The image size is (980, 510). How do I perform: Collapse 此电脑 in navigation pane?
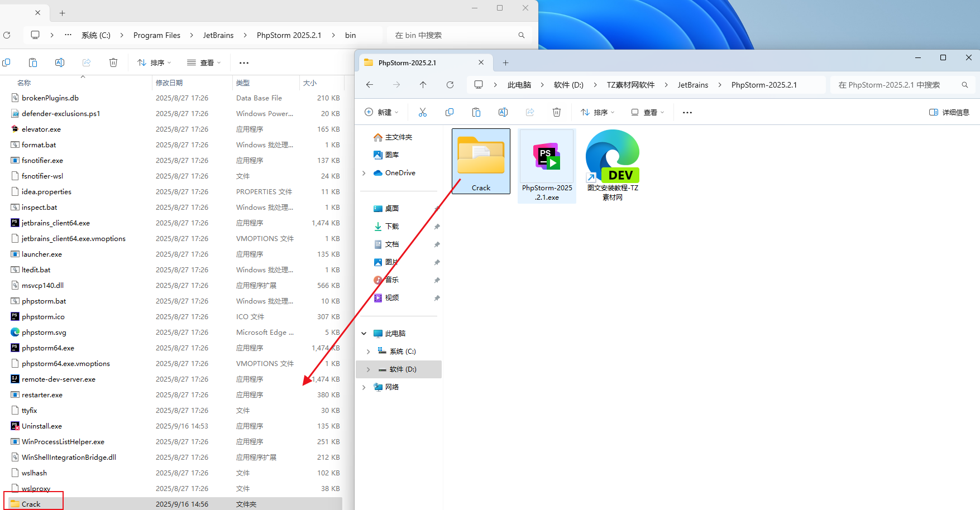click(364, 334)
